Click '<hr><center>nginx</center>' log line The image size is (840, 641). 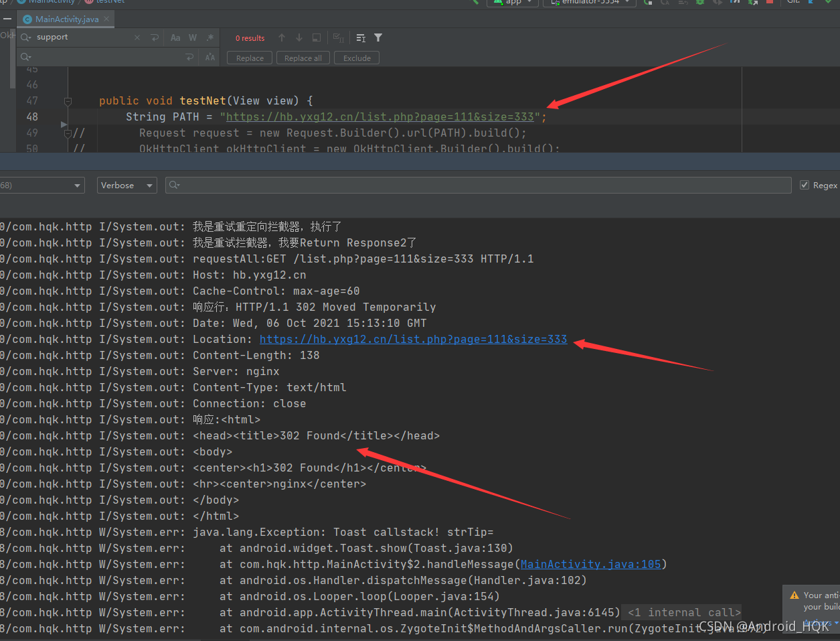coord(279,484)
